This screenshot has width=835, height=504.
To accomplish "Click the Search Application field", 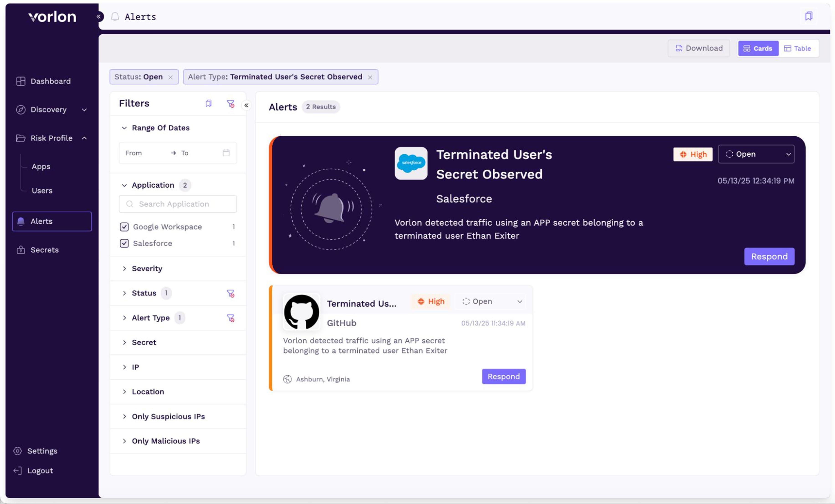I will (178, 204).
